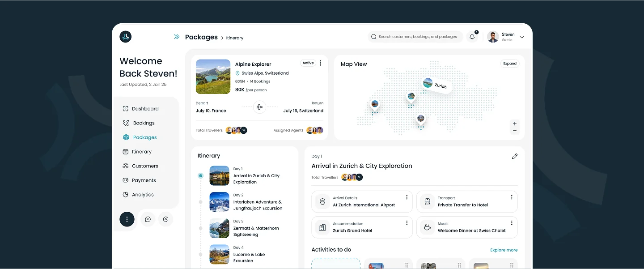644x269 pixels.
Task: Expand the Map View
Action: [510, 64]
